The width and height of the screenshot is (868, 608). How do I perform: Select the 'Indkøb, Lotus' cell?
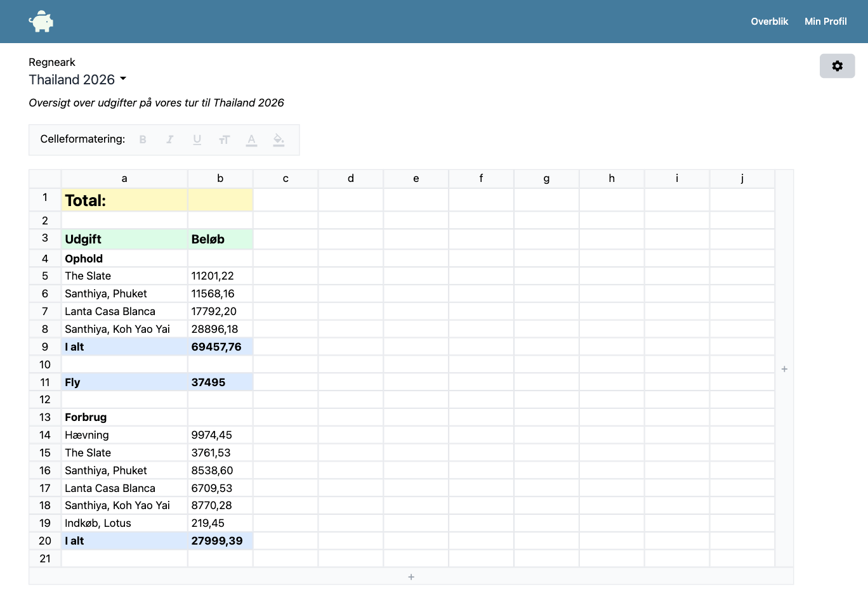pos(124,523)
